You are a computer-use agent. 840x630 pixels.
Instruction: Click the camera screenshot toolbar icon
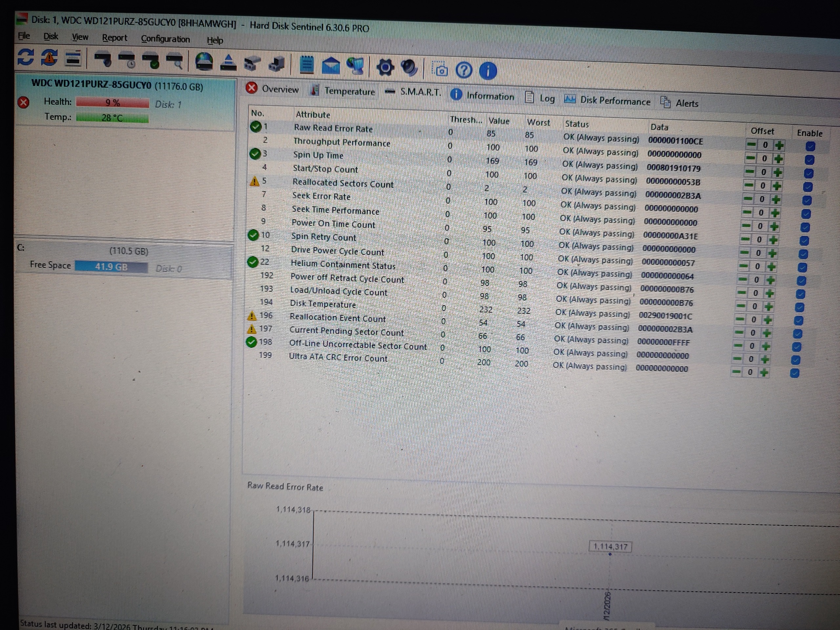[x=440, y=70]
